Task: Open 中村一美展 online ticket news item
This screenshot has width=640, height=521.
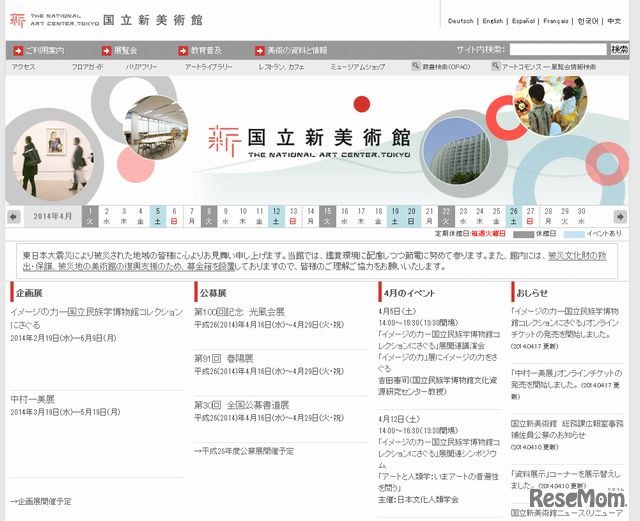Action: tap(567, 379)
